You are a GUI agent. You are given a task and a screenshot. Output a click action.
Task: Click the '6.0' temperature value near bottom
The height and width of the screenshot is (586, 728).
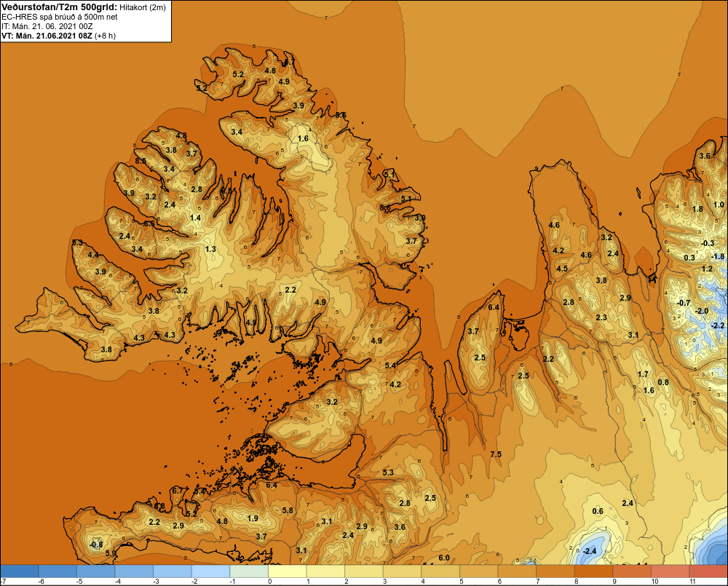[x=444, y=558]
